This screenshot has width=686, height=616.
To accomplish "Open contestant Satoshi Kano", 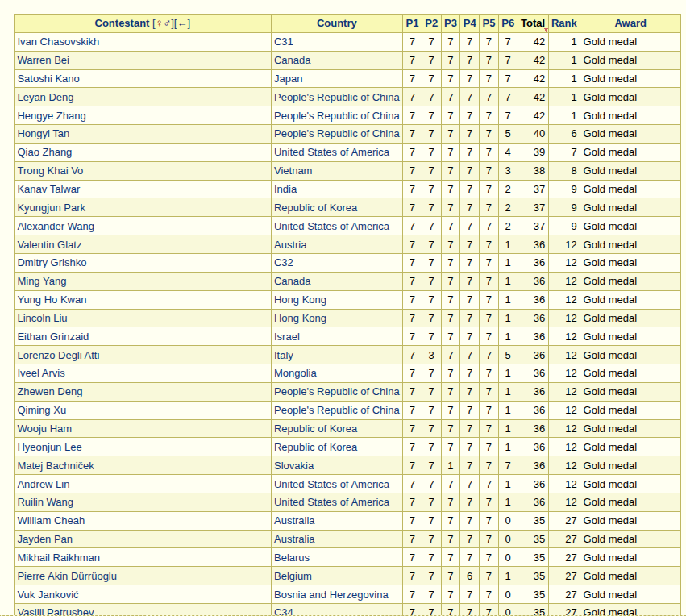I will point(48,79).
